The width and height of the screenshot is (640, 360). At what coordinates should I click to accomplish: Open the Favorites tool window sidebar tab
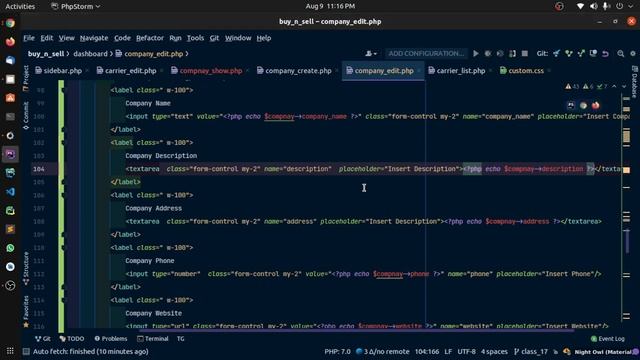tap(26, 312)
